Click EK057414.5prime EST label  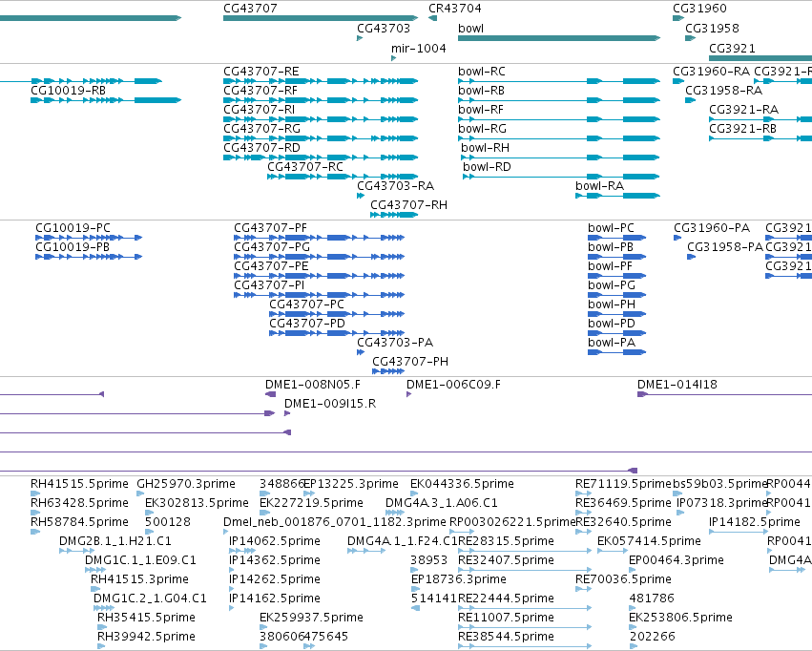(x=649, y=541)
